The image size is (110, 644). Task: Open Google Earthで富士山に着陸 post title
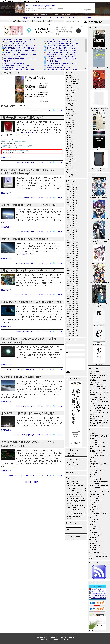pyautogui.click(x=21, y=377)
